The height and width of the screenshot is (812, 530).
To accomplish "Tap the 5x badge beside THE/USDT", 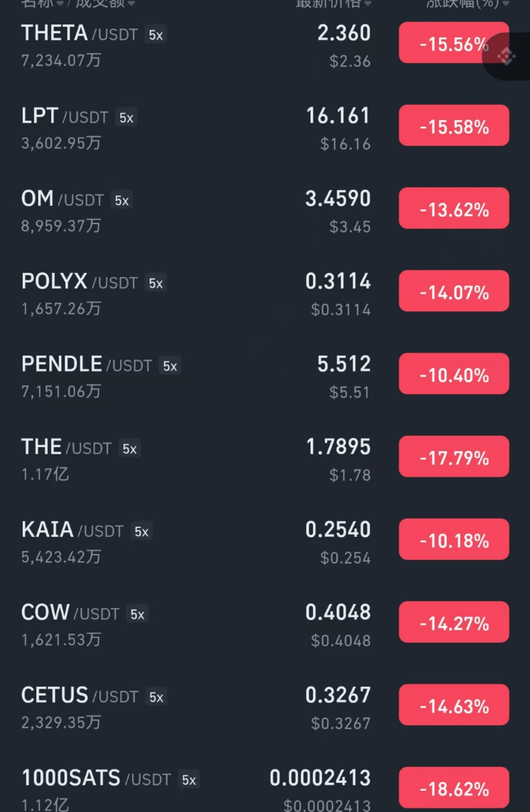I will (x=129, y=449).
